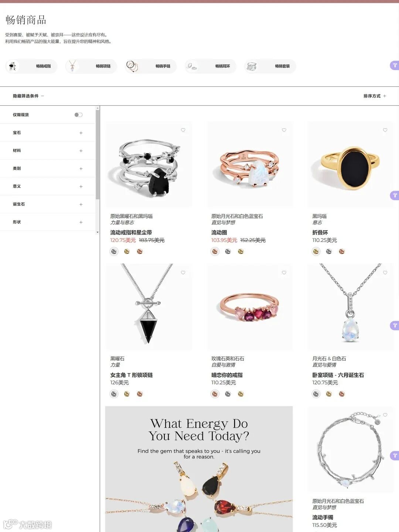Open the 畅销项链 category tab
This screenshot has width=399, height=532.
[x=91, y=66]
